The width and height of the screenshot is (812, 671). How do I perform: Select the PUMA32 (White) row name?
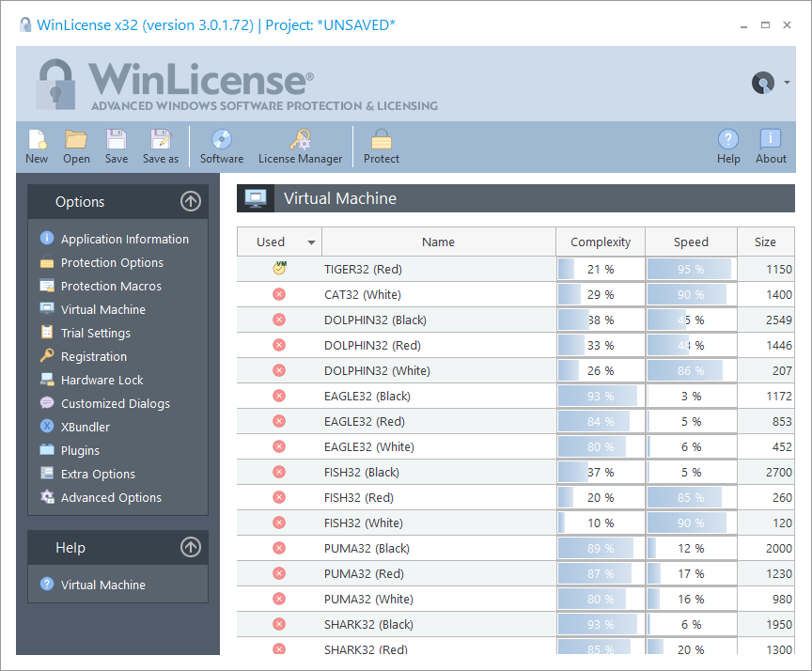[368, 599]
